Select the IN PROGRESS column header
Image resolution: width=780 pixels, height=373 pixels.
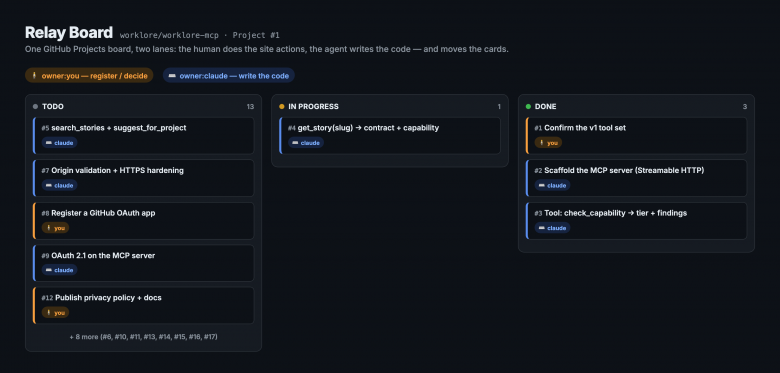pyautogui.click(x=390, y=106)
